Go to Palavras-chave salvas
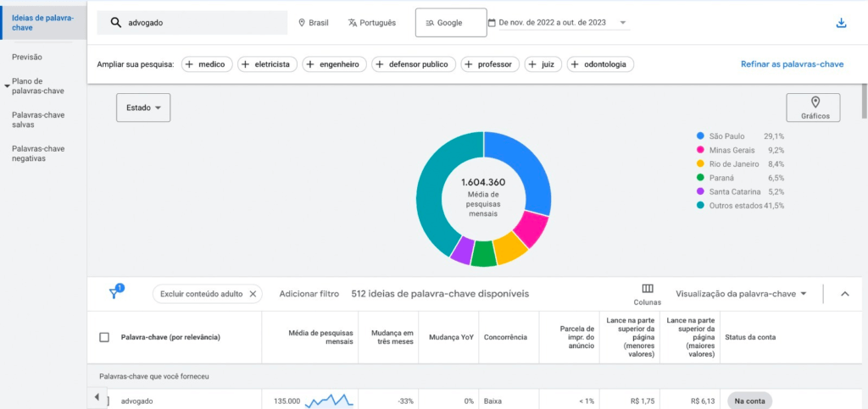Image resolution: width=868 pixels, height=409 pixels. (x=38, y=120)
